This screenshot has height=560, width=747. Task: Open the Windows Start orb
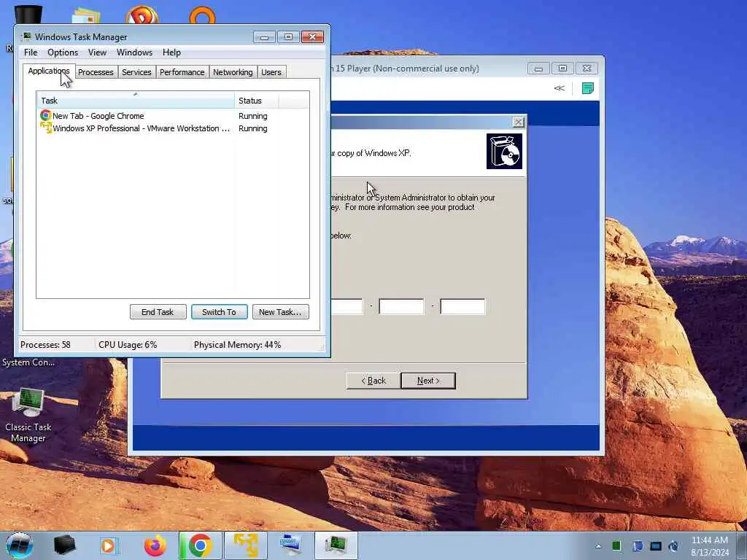[x=20, y=545]
